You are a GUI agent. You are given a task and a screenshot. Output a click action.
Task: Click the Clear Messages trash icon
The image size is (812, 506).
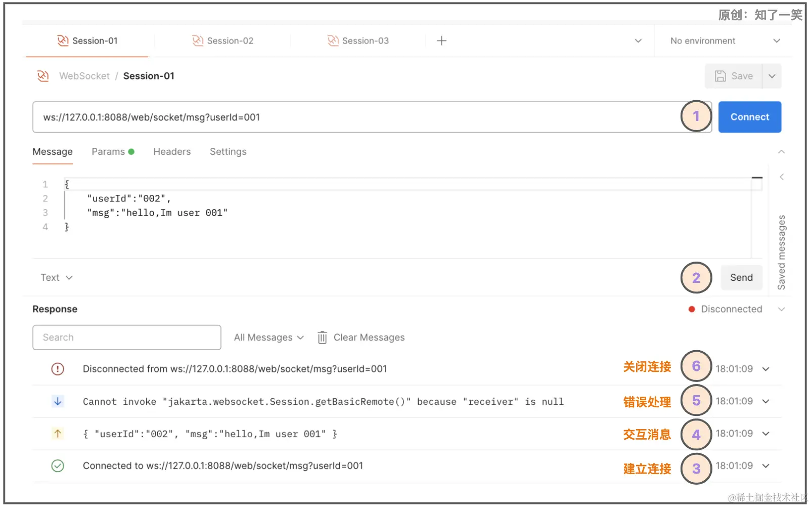pos(322,338)
